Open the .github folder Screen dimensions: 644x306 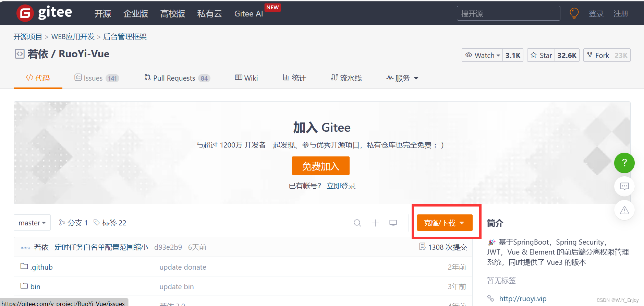click(x=41, y=267)
